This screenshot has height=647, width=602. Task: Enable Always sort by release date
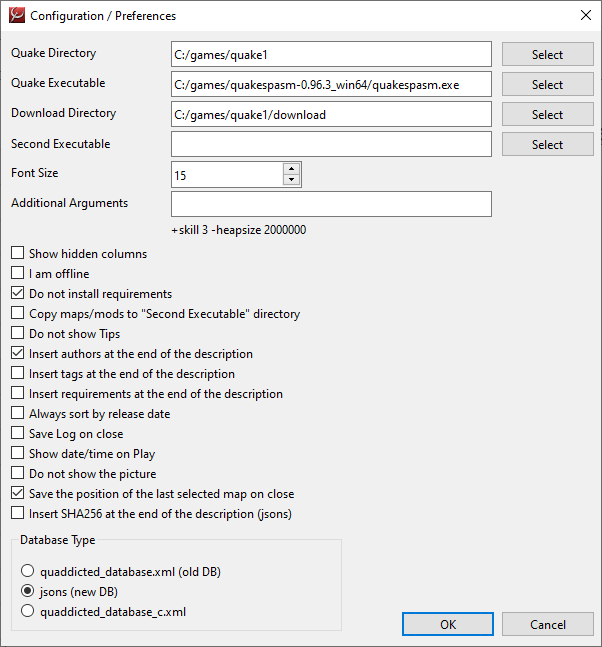coord(18,414)
